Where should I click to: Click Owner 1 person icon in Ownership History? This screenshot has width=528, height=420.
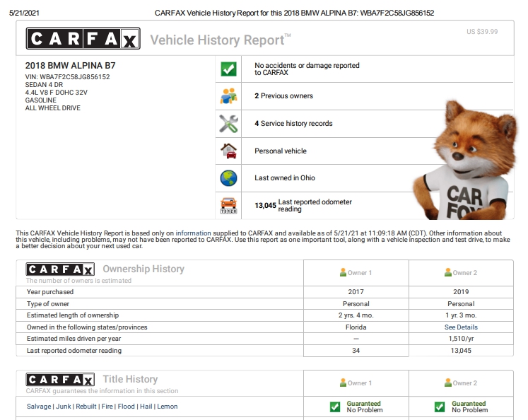pyautogui.click(x=343, y=272)
